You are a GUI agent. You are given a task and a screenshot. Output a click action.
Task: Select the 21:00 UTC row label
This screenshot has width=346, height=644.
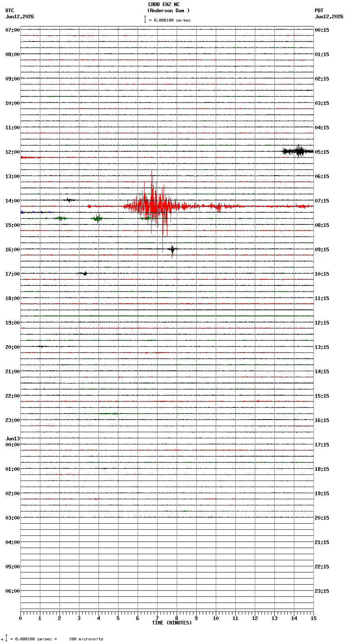pyautogui.click(x=13, y=372)
